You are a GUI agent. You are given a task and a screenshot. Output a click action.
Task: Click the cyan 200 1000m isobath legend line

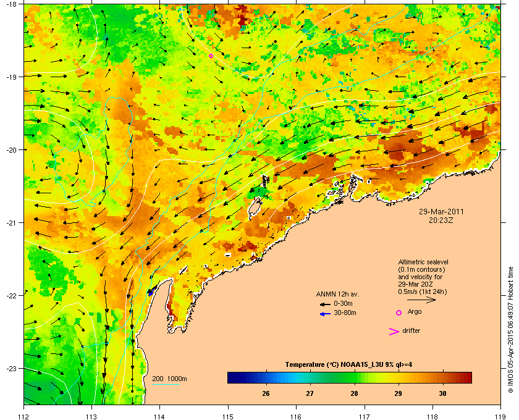(166, 384)
